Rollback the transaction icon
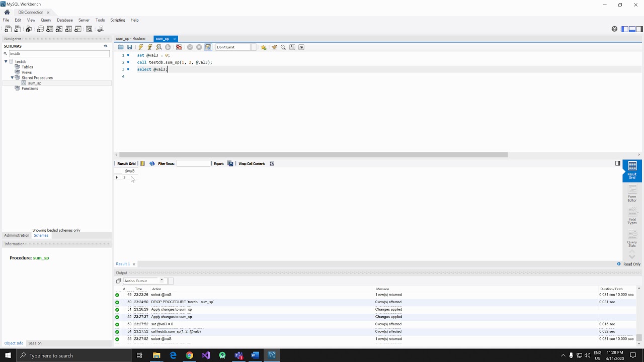Image resolution: width=644 pixels, height=362 pixels. (x=199, y=47)
